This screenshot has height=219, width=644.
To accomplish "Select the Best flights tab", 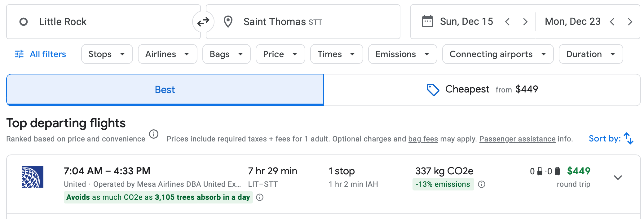I will [165, 90].
